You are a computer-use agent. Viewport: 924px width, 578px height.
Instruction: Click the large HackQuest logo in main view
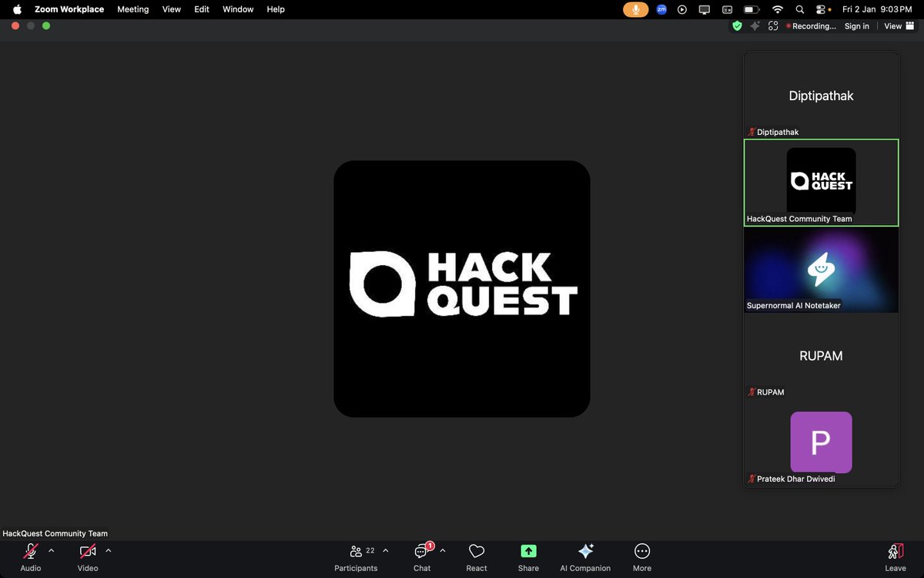462,289
